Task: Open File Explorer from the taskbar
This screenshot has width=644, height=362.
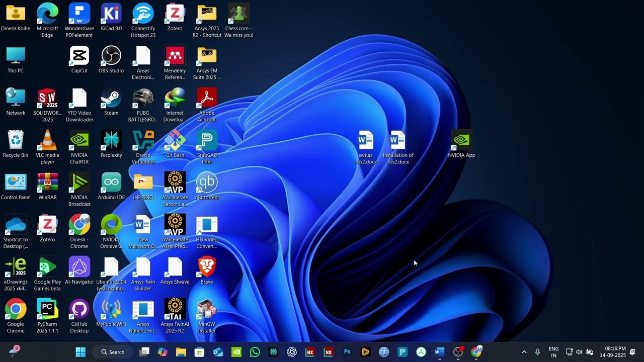Action: pos(181,352)
